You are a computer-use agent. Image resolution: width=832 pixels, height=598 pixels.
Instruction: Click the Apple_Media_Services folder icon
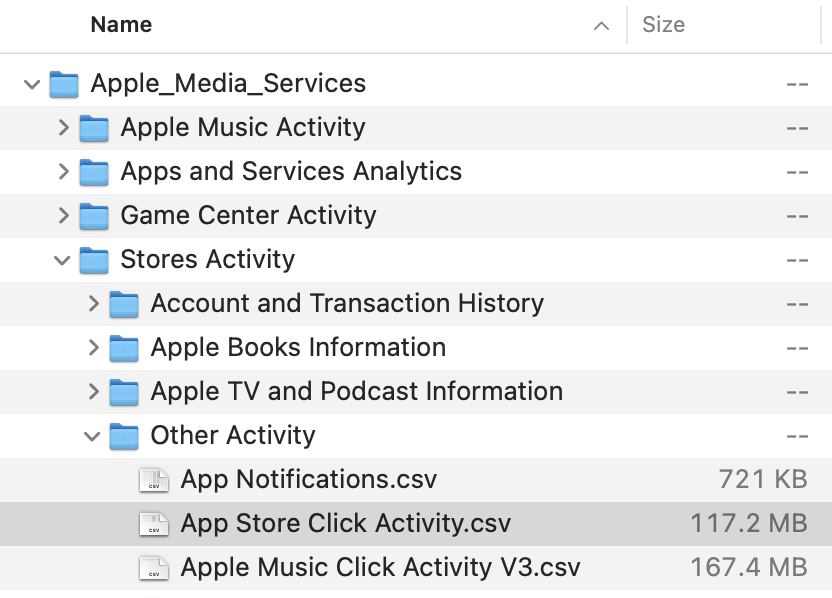tap(64, 84)
